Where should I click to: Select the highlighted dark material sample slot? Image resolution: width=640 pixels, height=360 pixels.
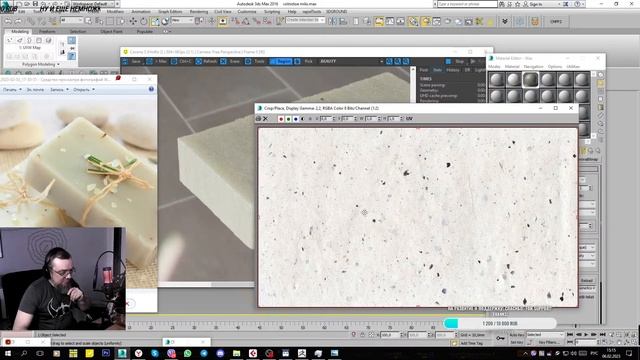[x=531, y=79]
